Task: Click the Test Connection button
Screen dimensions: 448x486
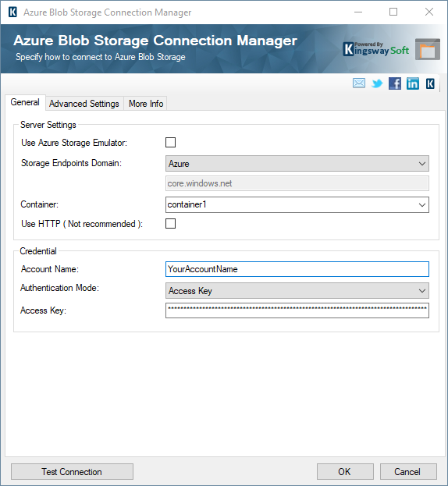Action: pyautogui.click(x=72, y=471)
